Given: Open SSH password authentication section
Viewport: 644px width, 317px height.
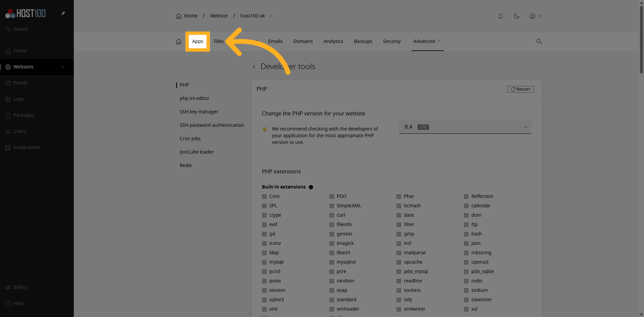Looking at the screenshot, I should pyautogui.click(x=212, y=125).
